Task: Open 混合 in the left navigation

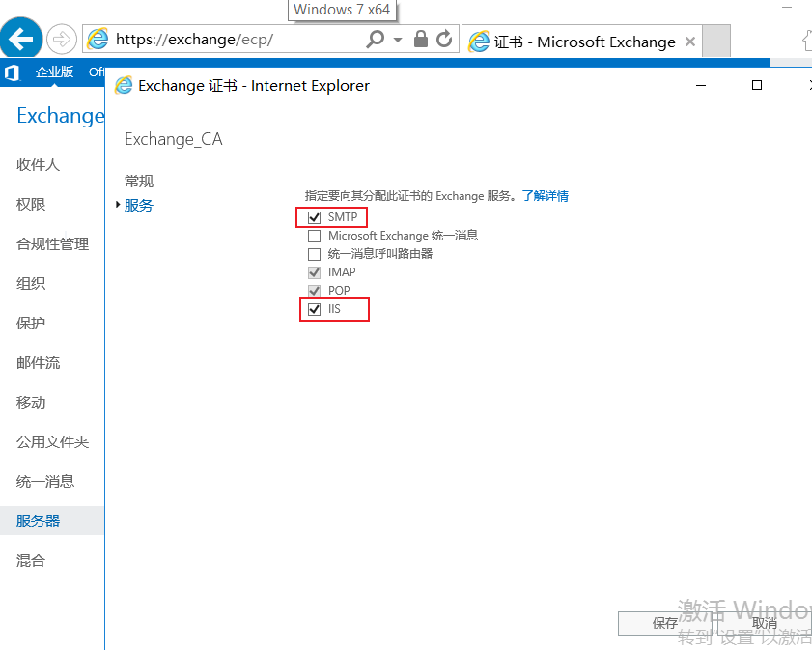Action: click(x=31, y=561)
